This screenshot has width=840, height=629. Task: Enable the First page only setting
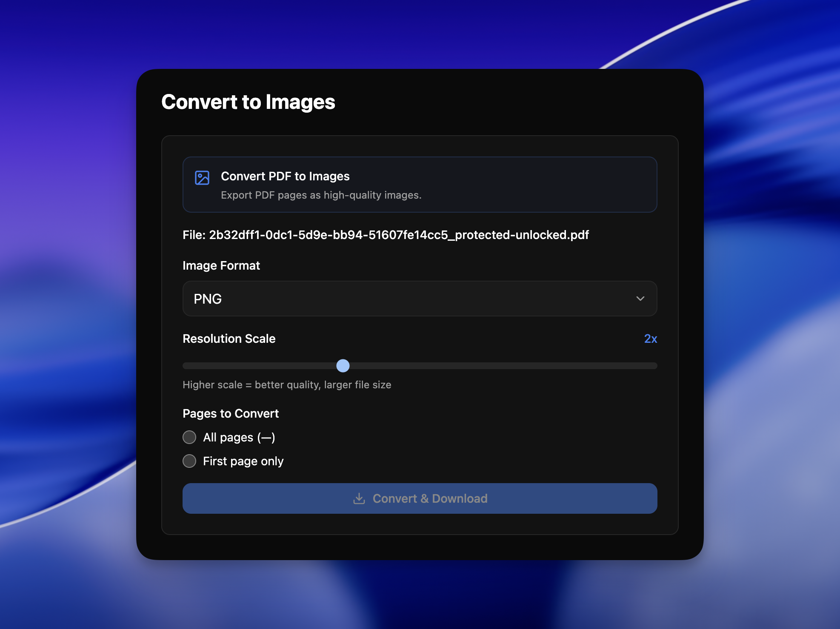pyautogui.click(x=189, y=461)
